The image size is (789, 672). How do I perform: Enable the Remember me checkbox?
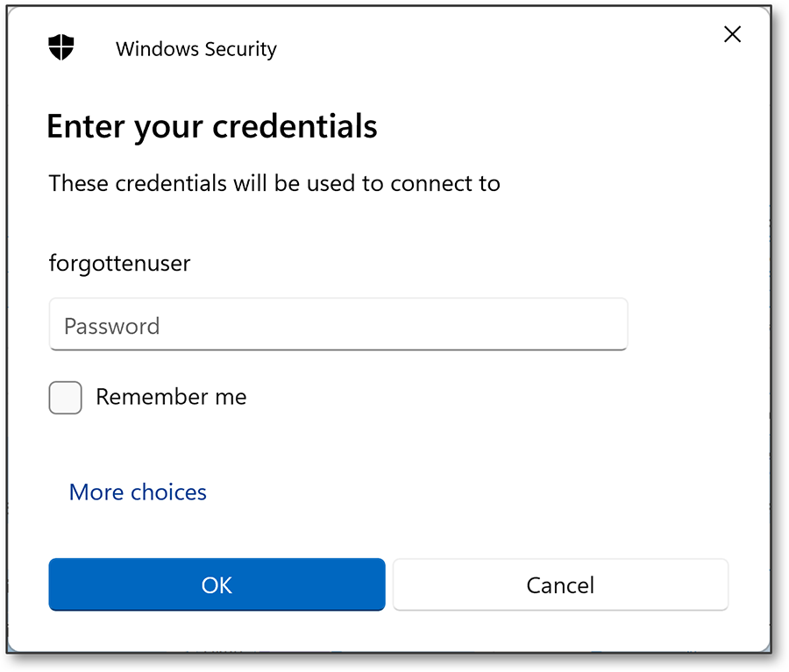[66, 397]
